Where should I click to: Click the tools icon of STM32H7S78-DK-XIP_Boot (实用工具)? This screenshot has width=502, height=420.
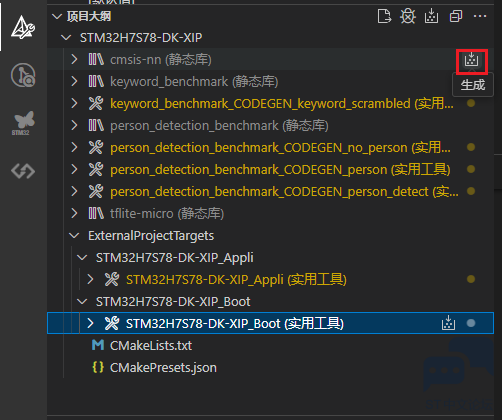pyautogui.click(x=112, y=323)
